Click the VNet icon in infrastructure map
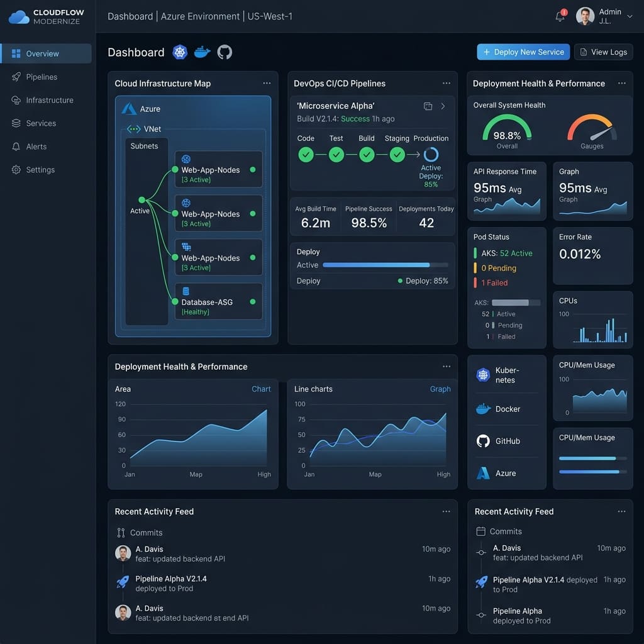The width and height of the screenshot is (644, 644). 133,129
